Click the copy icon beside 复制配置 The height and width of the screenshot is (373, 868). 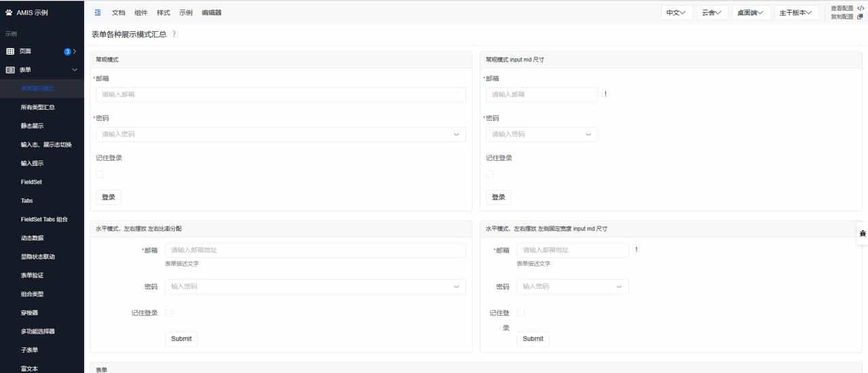[861, 17]
